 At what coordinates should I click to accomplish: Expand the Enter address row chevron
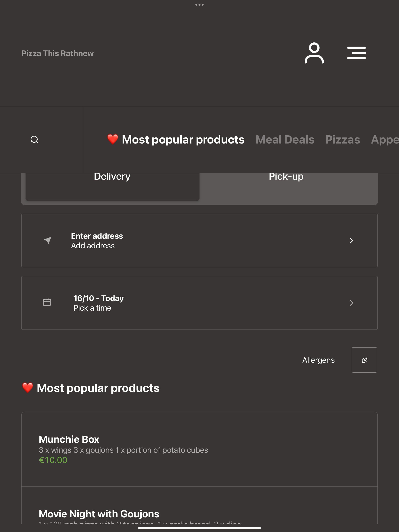(351, 240)
